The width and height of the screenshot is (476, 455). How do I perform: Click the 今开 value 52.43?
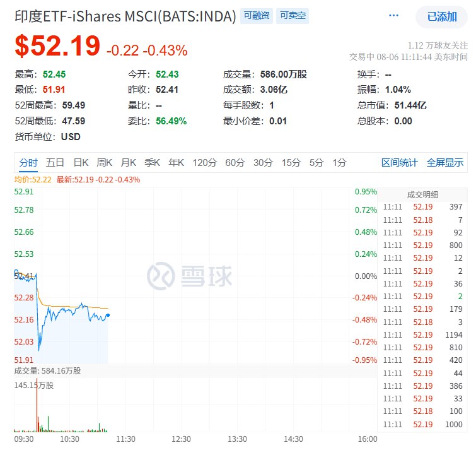[167, 74]
